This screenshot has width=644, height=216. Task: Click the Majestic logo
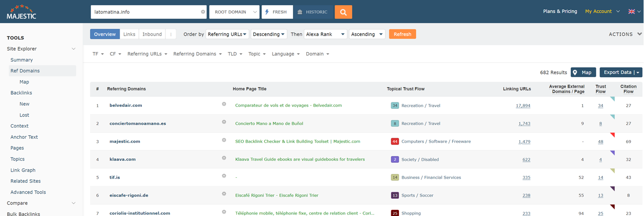tap(21, 12)
